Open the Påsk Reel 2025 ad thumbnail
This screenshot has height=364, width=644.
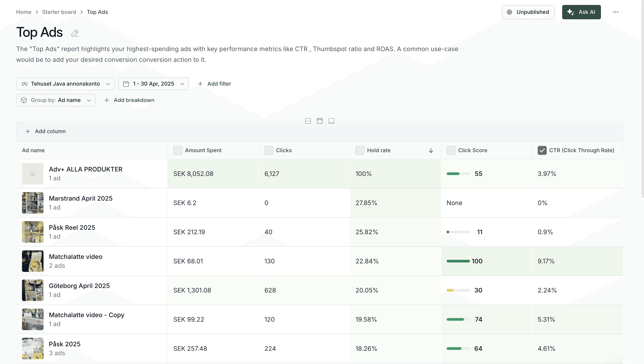pos(33,232)
